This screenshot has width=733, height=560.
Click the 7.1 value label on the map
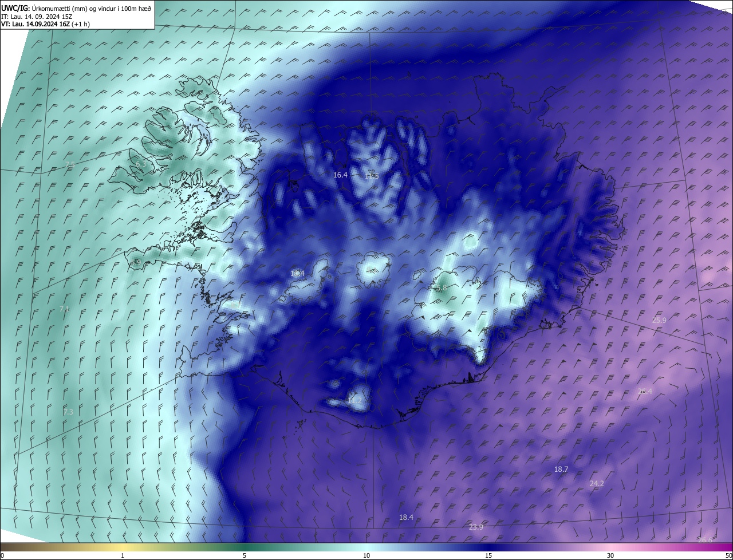coord(64,309)
